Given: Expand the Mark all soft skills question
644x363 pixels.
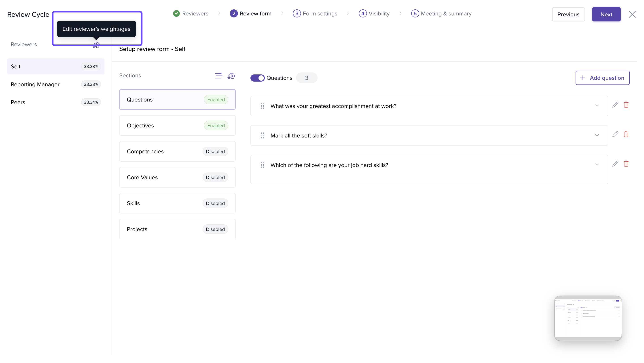Looking at the screenshot, I should point(597,135).
